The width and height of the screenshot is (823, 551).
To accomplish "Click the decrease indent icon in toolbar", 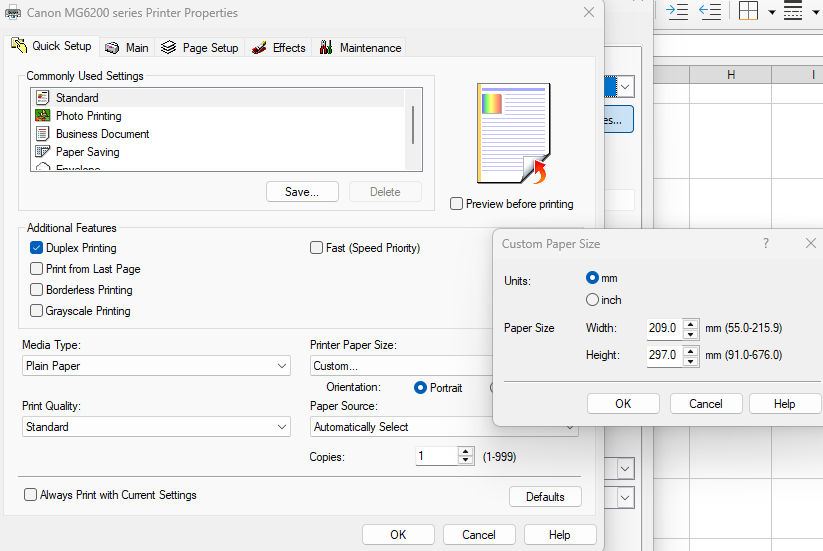I will pos(710,11).
